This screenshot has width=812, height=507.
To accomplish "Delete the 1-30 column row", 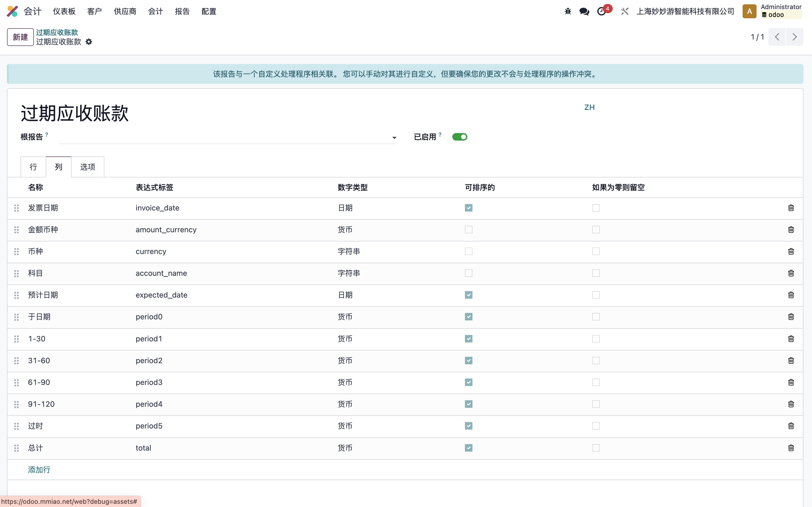I will (x=791, y=339).
